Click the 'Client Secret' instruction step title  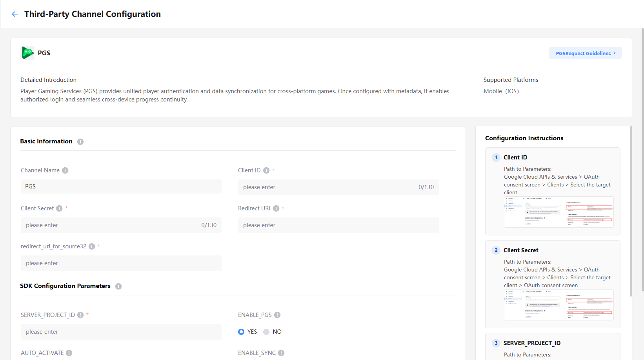521,250
